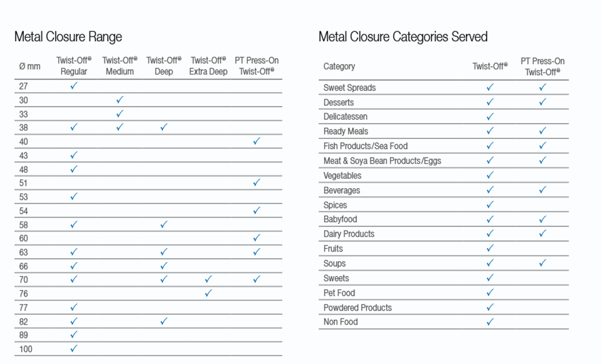The height and width of the screenshot is (364, 602).
Task: Click the 82 mm Twist-Off Deep checkmark
Action: click(164, 321)
